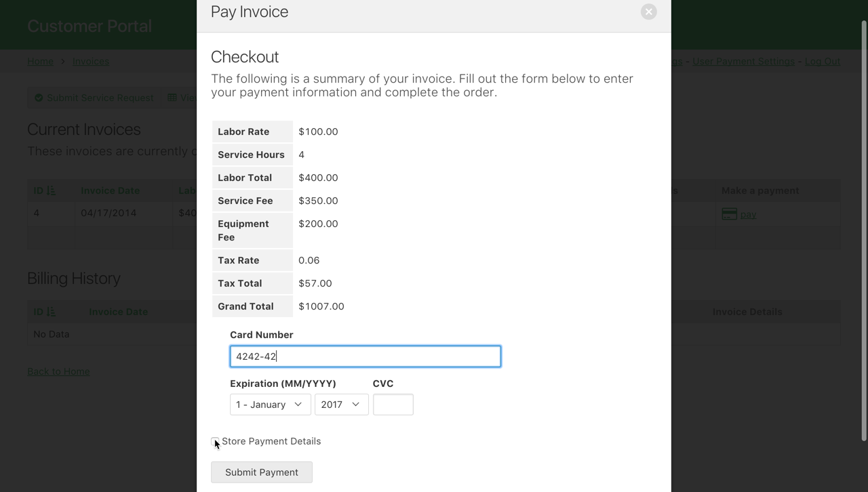The image size is (868, 492).
Task: Open the Invoices breadcrumb link
Action: tap(90, 61)
